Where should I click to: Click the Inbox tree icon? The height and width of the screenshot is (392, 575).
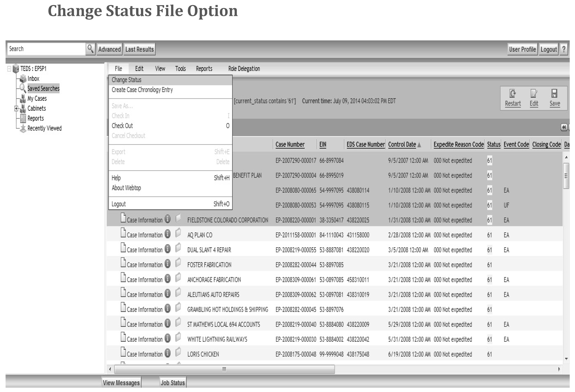tap(23, 79)
